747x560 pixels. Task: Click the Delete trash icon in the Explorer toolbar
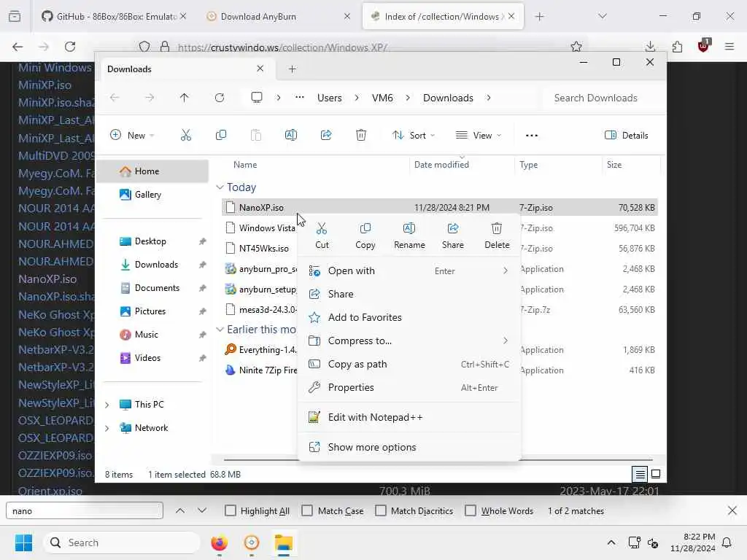[x=361, y=135]
